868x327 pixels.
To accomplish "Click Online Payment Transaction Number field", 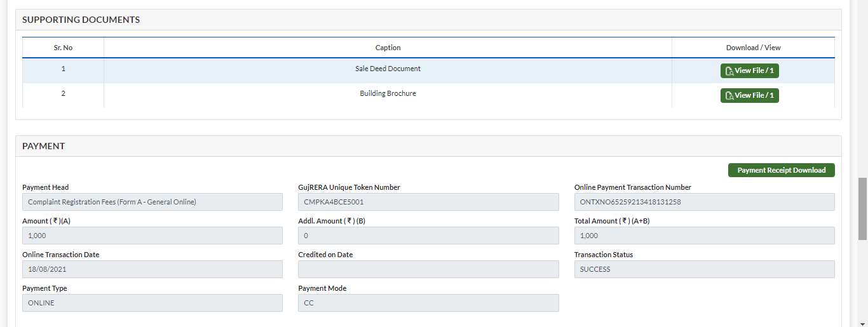I will [704, 202].
